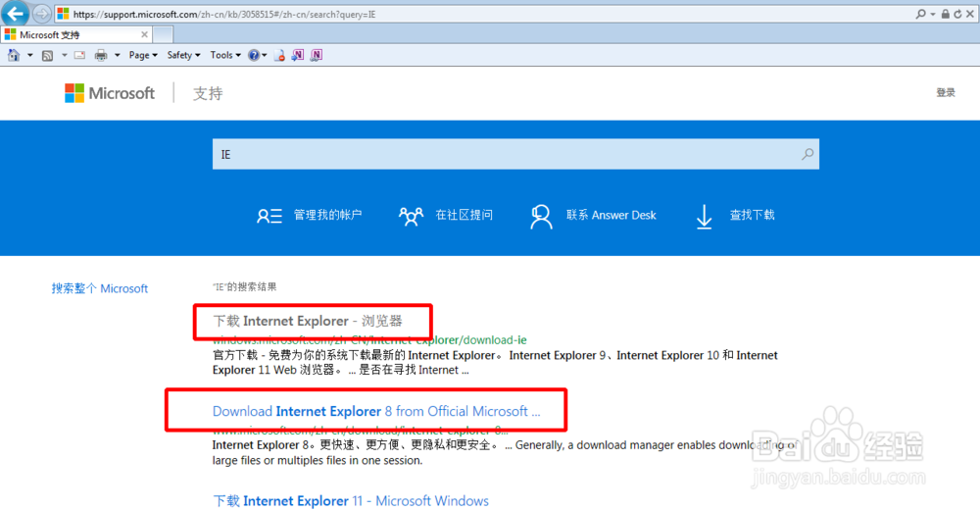Stop loading with the X icon in address bar
This screenshot has height=511, width=980.
[x=970, y=14]
